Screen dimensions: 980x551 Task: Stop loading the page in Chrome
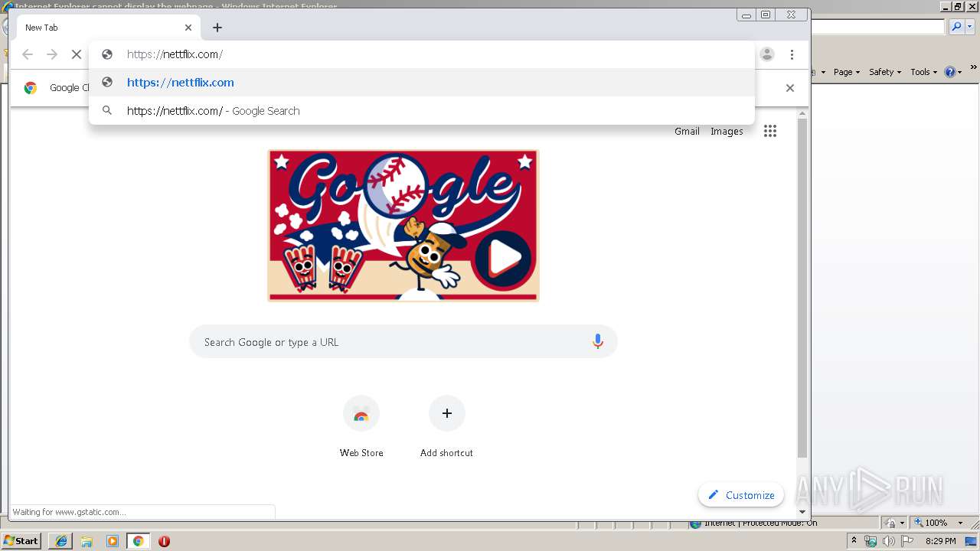77,54
